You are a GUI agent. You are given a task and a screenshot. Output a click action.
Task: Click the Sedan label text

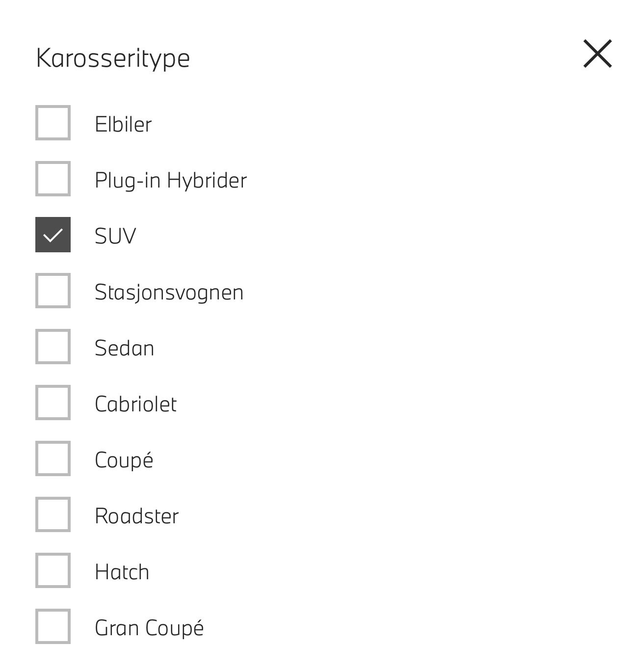[x=125, y=348]
